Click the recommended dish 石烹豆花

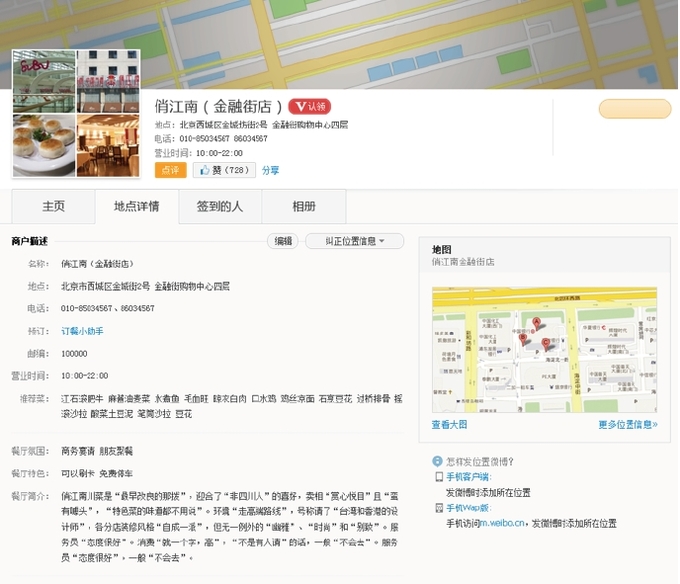point(335,398)
